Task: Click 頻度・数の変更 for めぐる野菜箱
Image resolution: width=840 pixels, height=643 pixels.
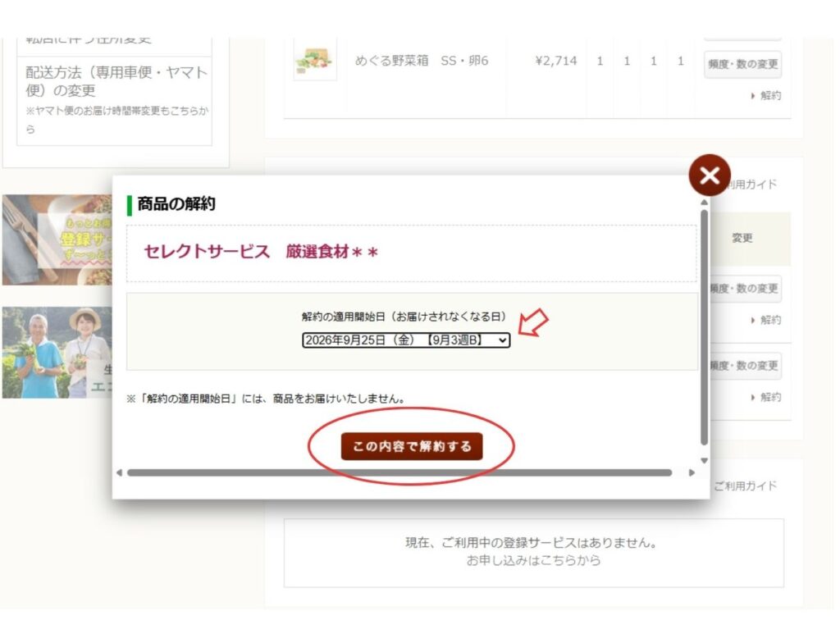Action: tap(742, 64)
